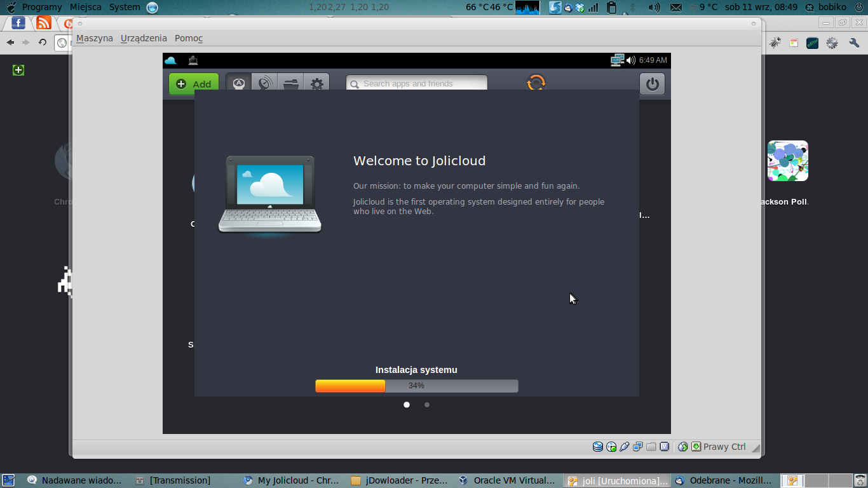Open the Jolicloud settings gear icon
The width and height of the screenshot is (868, 488).
[316, 83]
